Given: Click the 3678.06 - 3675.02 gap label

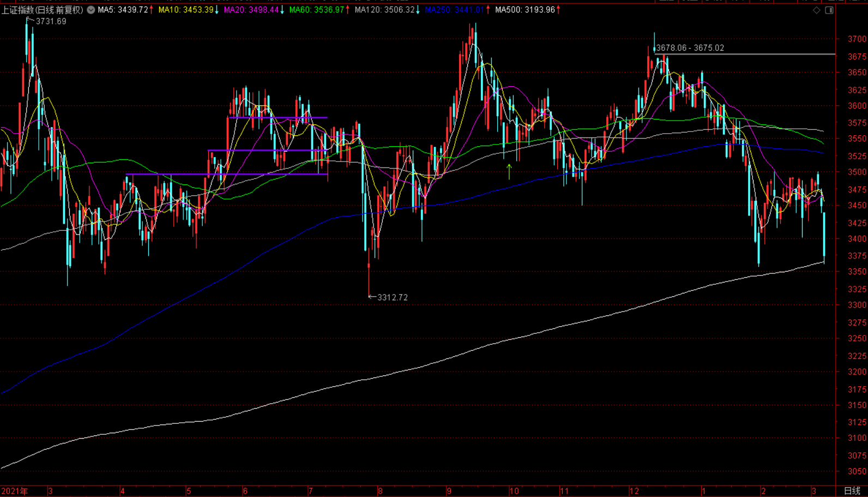Looking at the screenshot, I should (x=690, y=48).
